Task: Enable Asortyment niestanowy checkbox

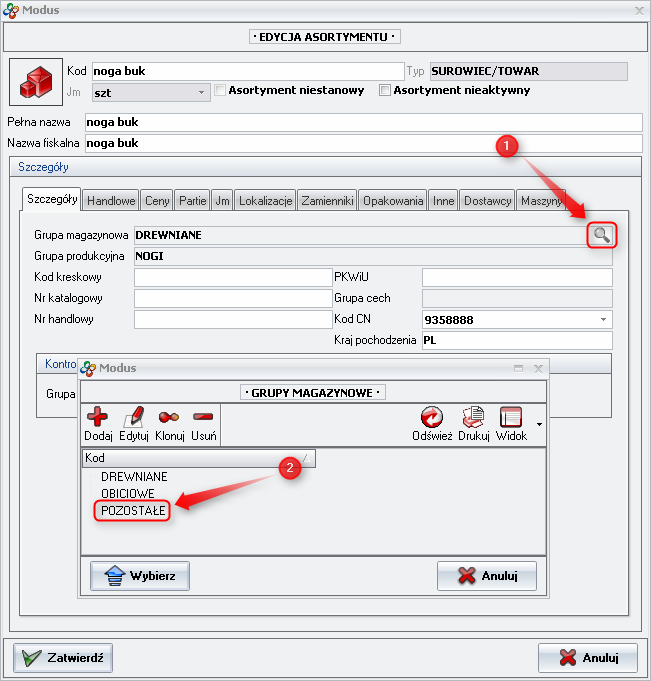Action: coord(221,91)
